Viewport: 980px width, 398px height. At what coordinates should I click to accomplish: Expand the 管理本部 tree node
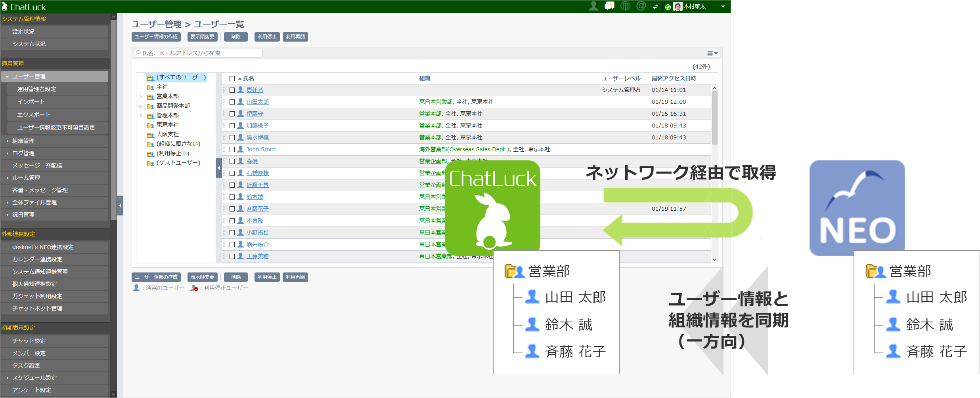(x=142, y=115)
